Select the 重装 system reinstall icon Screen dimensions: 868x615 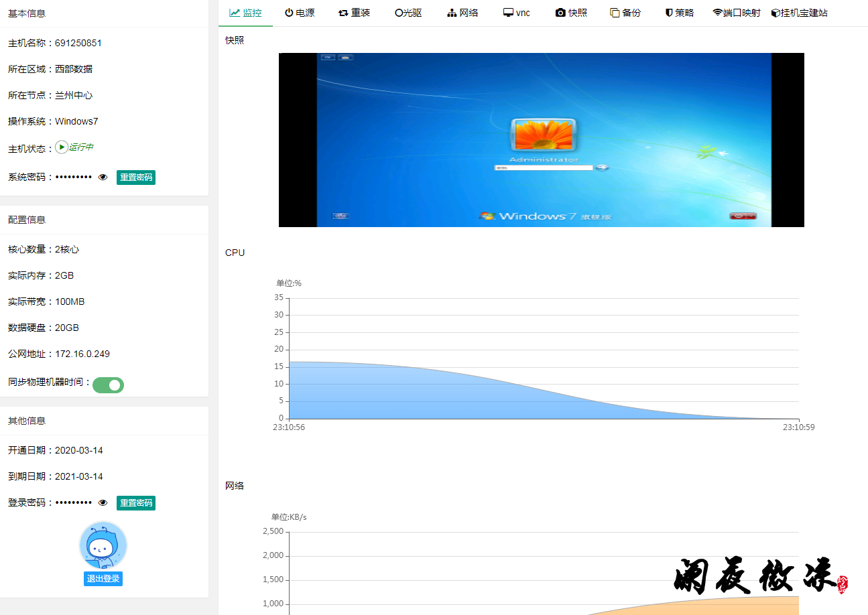click(354, 12)
